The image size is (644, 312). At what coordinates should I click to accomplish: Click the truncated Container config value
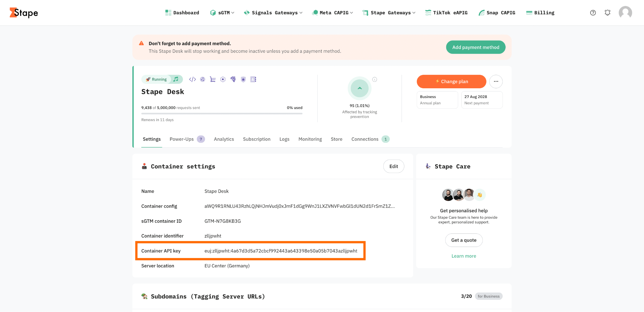pyautogui.click(x=300, y=206)
